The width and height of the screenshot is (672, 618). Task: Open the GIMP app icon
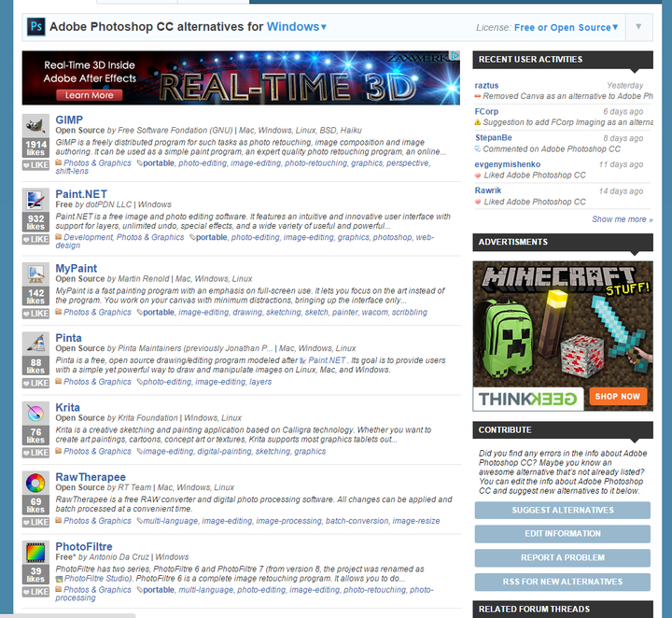35,125
